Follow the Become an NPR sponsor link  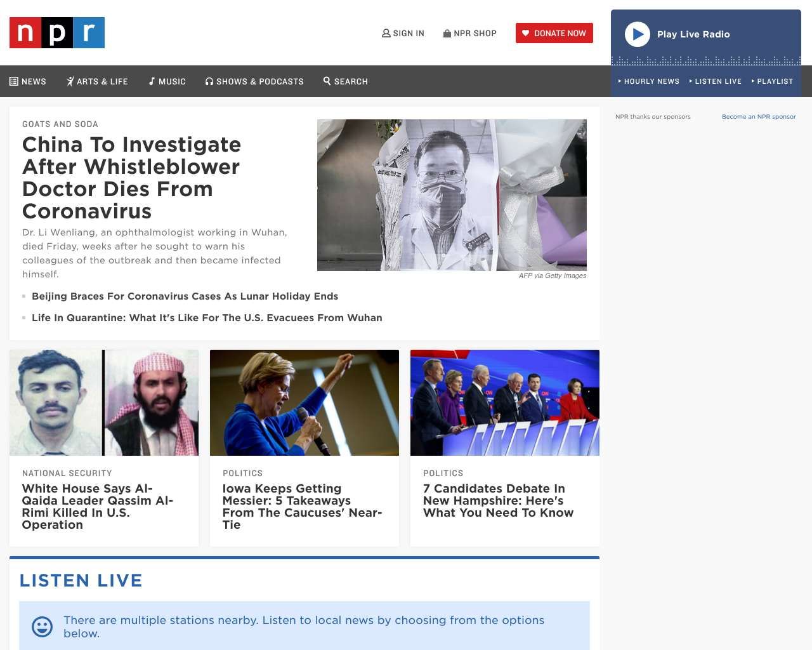click(x=759, y=117)
